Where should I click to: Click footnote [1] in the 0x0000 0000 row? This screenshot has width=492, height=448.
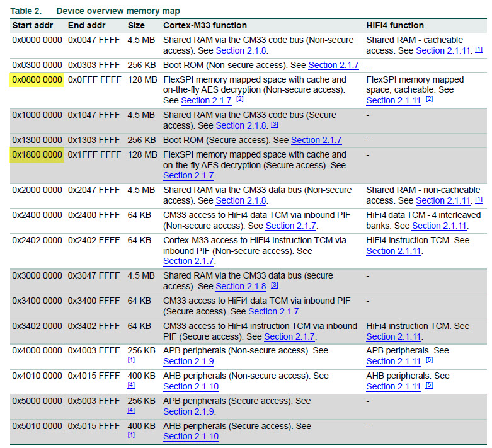point(479,50)
